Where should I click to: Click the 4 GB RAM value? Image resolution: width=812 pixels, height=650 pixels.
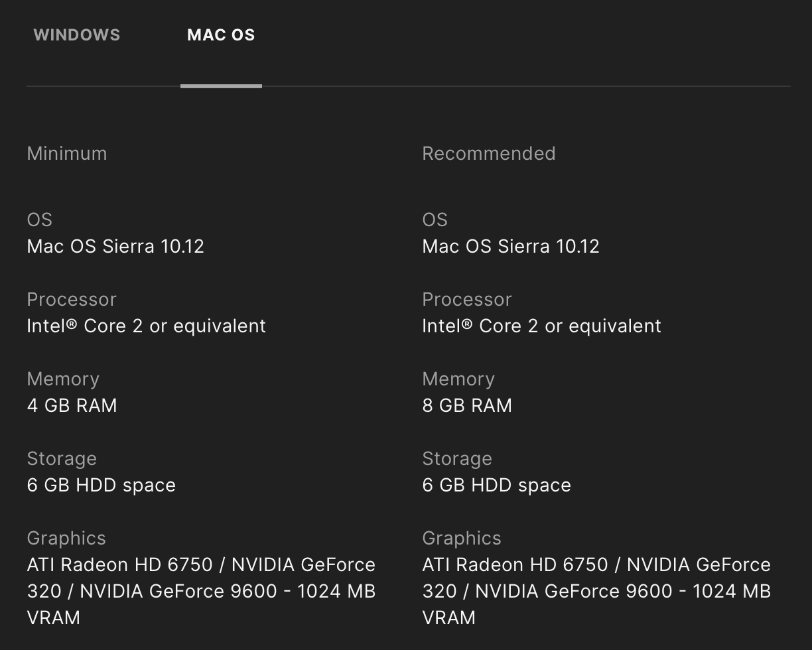coord(72,405)
